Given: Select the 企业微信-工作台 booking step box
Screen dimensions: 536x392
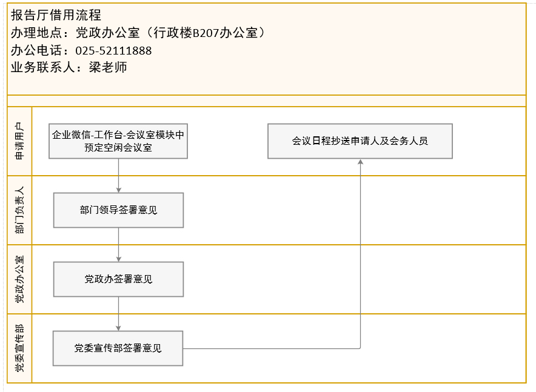Looking at the screenshot, I should point(118,141).
